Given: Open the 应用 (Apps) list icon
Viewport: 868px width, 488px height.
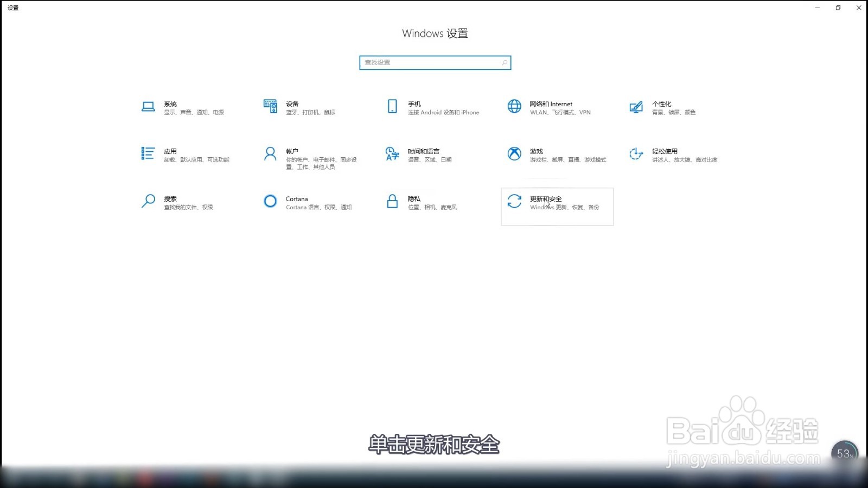Looking at the screenshot, I should tap(148, 153).
